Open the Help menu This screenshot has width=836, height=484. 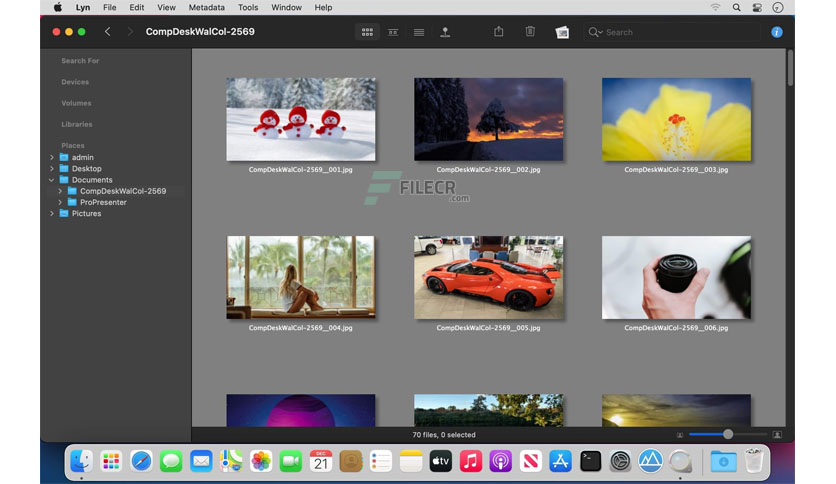323,7
